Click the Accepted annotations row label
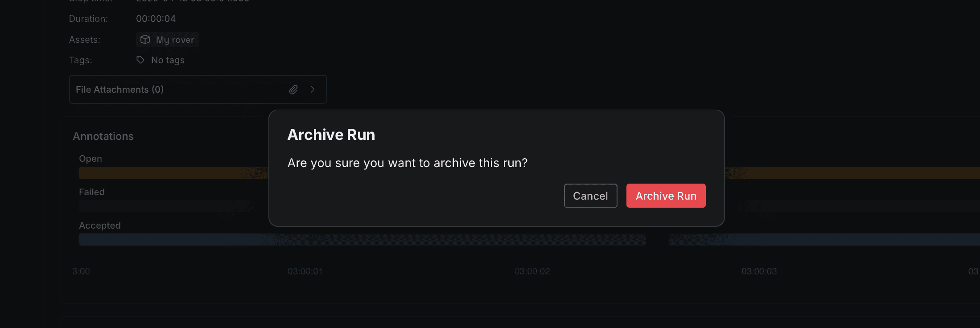Image resolution: width=980 pixels, height=328 pixels. click(x=100, y=225)
